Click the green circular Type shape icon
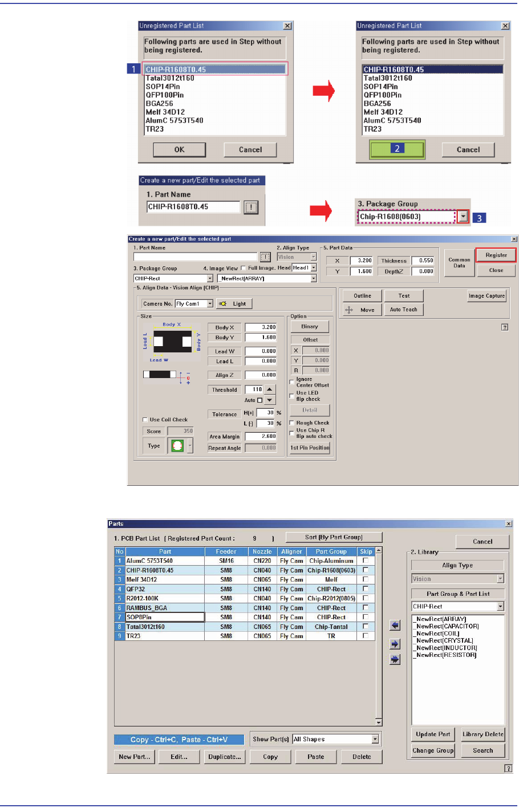Screen dimensions: 519x812 (177, 446)
